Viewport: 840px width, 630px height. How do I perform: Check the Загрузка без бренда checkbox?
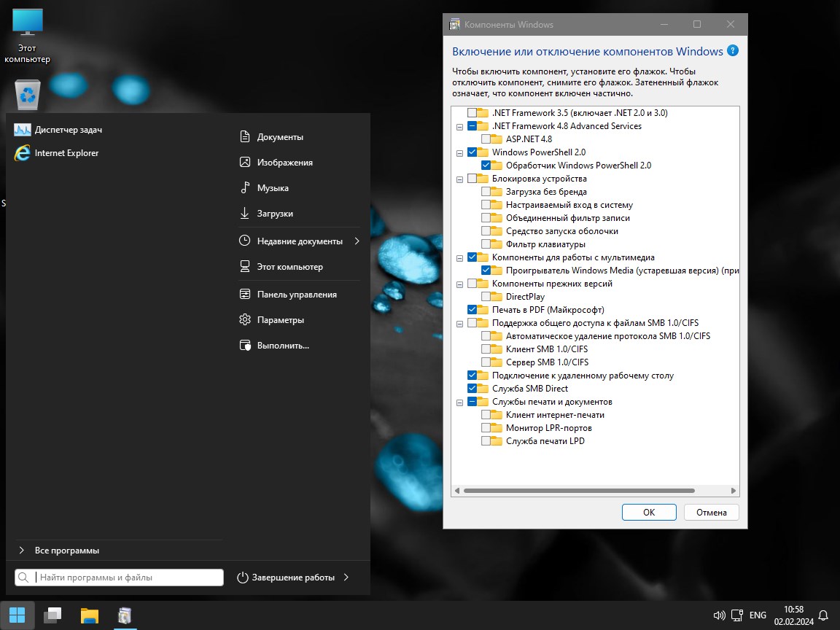(486, 192)
